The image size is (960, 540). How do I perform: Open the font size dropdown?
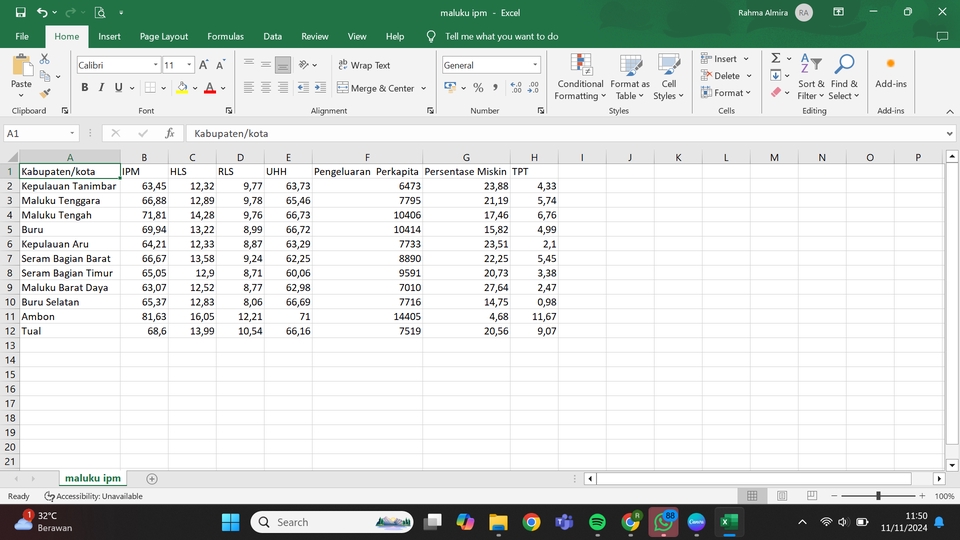point(189,65)
